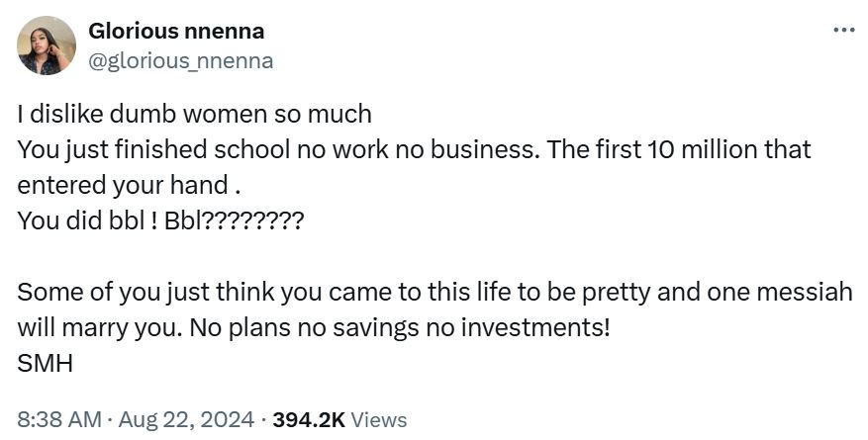868x440 pixels.
Task: Visit the @glorious_nnenna handle
Action: coord(181,61)
